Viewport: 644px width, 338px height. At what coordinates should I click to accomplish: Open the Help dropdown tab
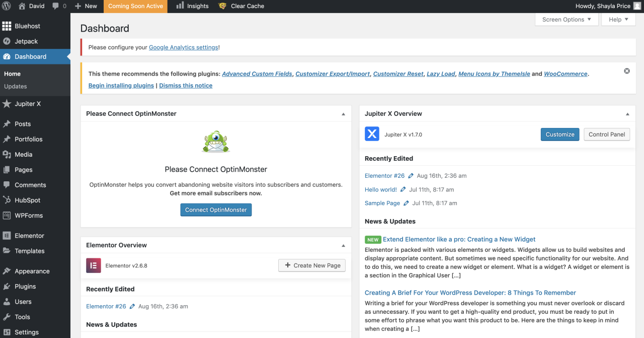coord(618,20)
